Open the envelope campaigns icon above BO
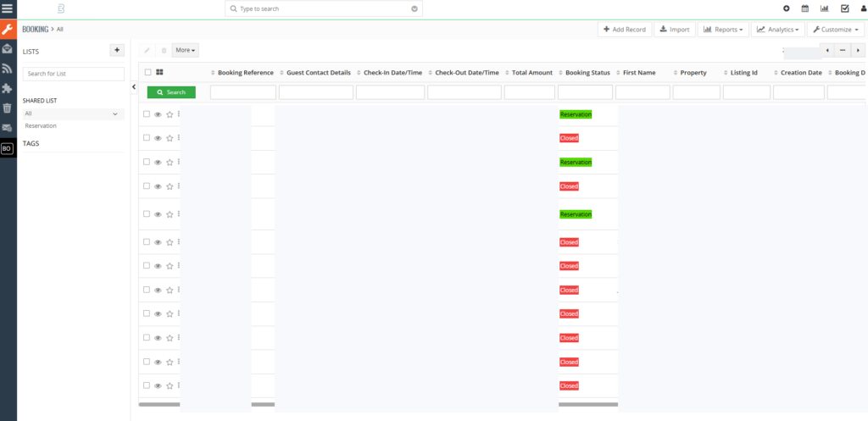 [x=7, y=128]
